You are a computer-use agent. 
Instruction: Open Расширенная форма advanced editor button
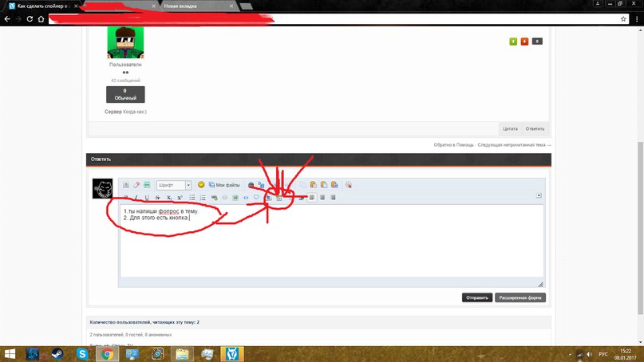pos(520,297)
